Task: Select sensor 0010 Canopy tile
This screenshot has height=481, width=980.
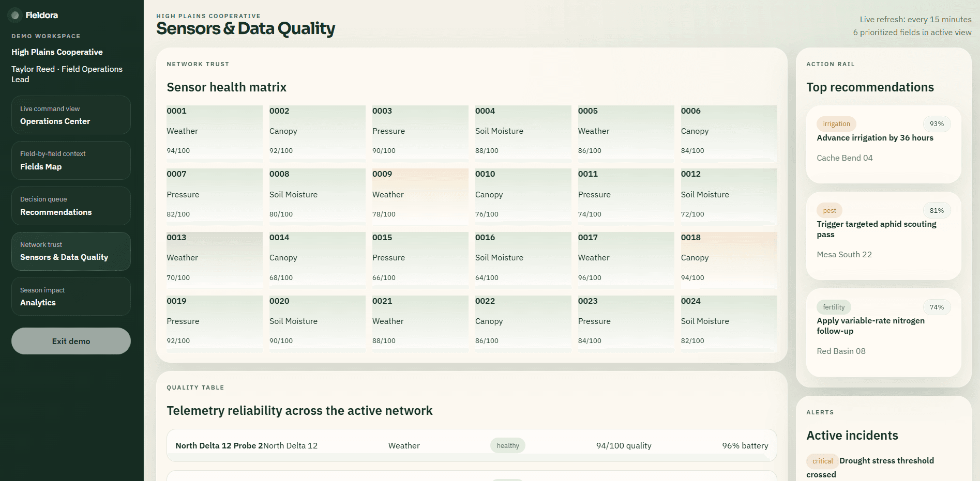Action: coord(523,197)
